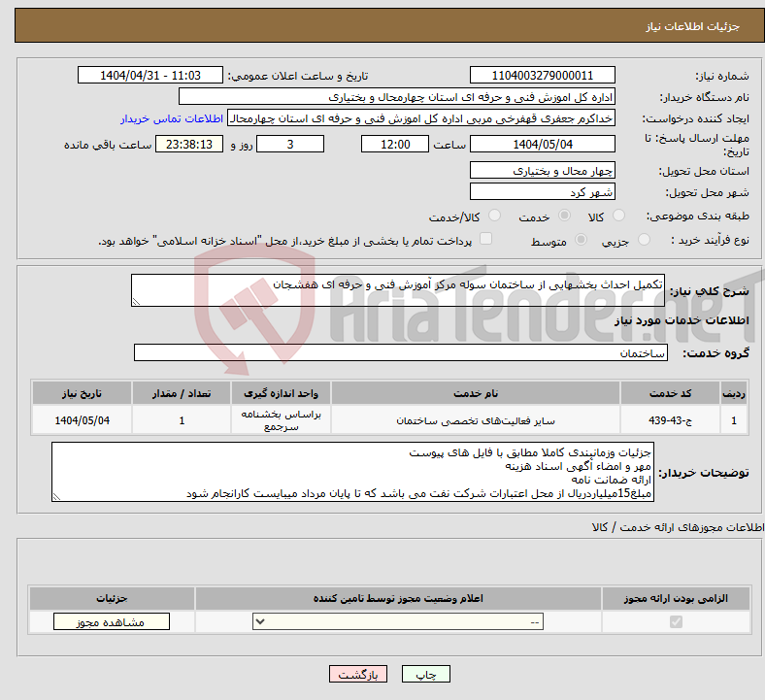This screenshot has height=700, width=765.
Task: Click the نام خدمت column header
Action: click(x=475, y=393)
